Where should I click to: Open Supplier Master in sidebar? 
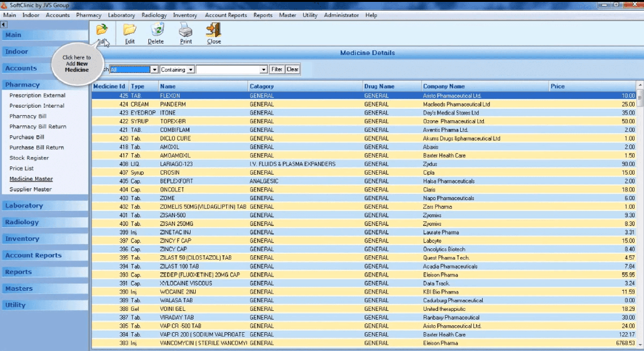(x=31, y=190)
